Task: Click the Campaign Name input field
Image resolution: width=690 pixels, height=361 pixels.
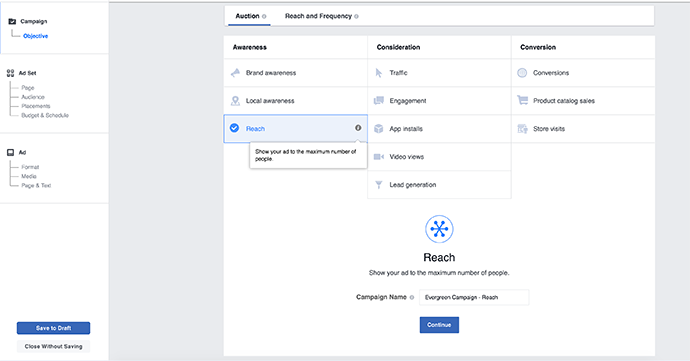Action: click(x=474, y=297)
